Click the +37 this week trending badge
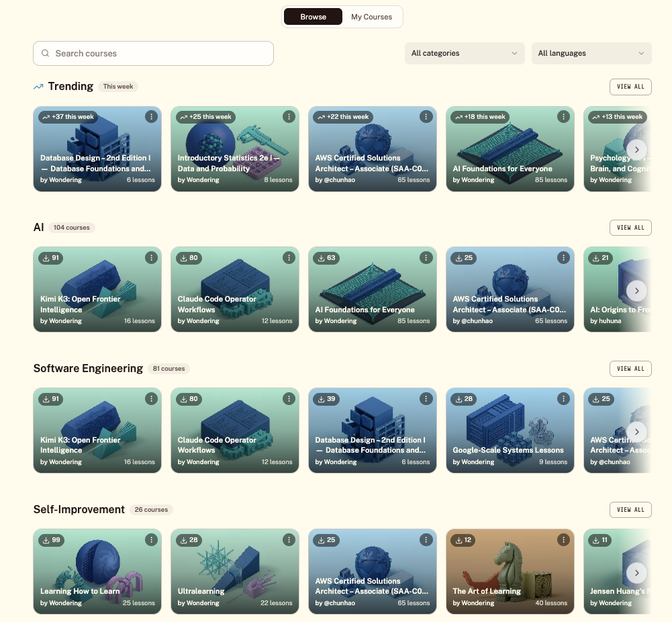 point(68,117)
